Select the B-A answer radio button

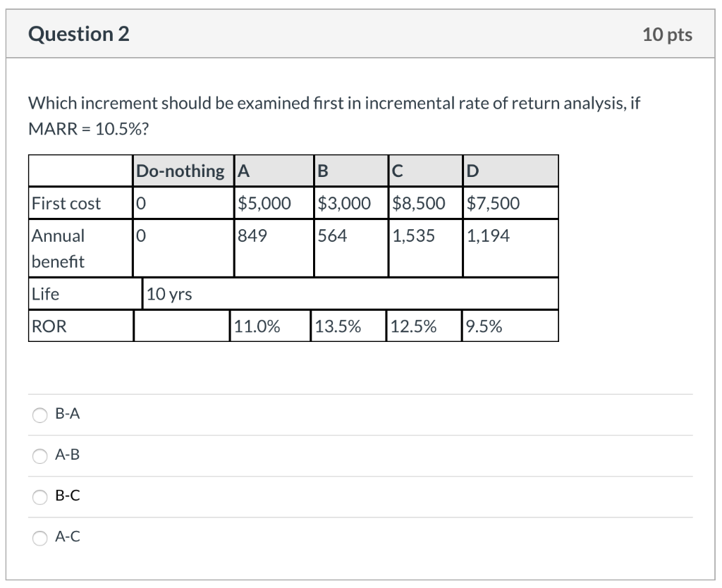point(39,415)
